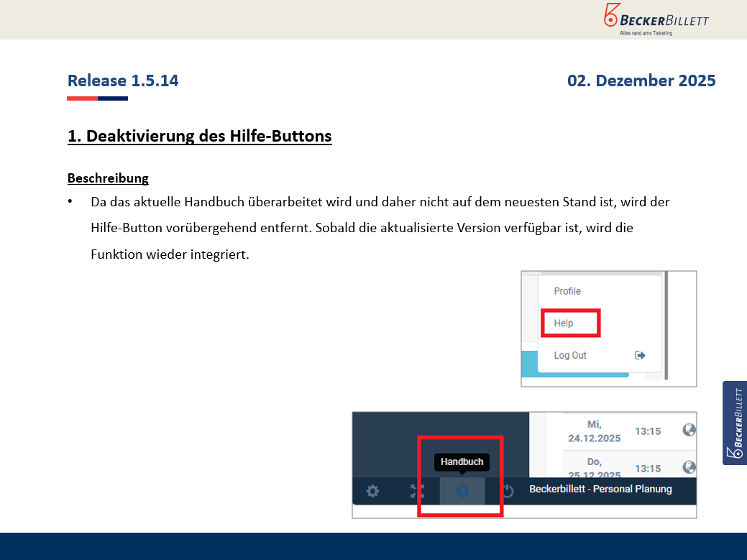747x560 pixels.
Task: Select Log Out in the user menu
Action: coord(570,355)
